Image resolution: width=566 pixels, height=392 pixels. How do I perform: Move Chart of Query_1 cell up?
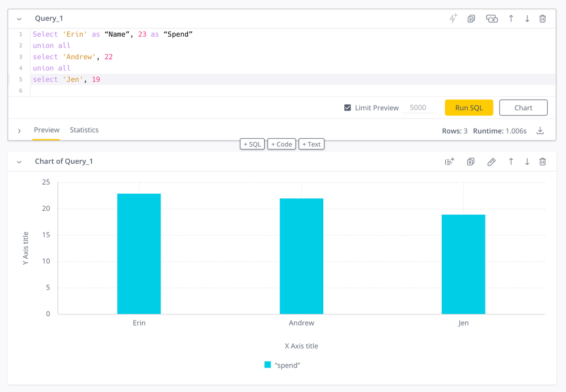(511, 162)
